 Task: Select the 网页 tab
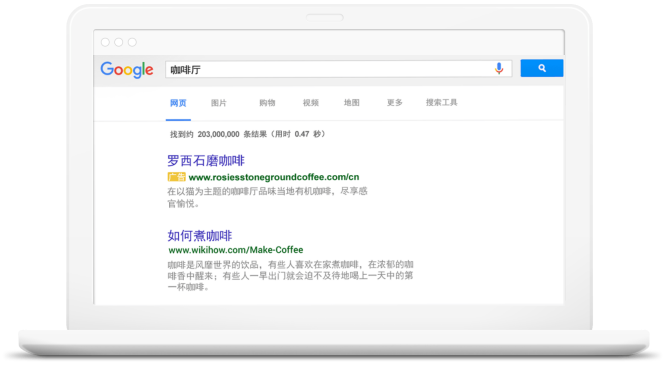[178, 103]
